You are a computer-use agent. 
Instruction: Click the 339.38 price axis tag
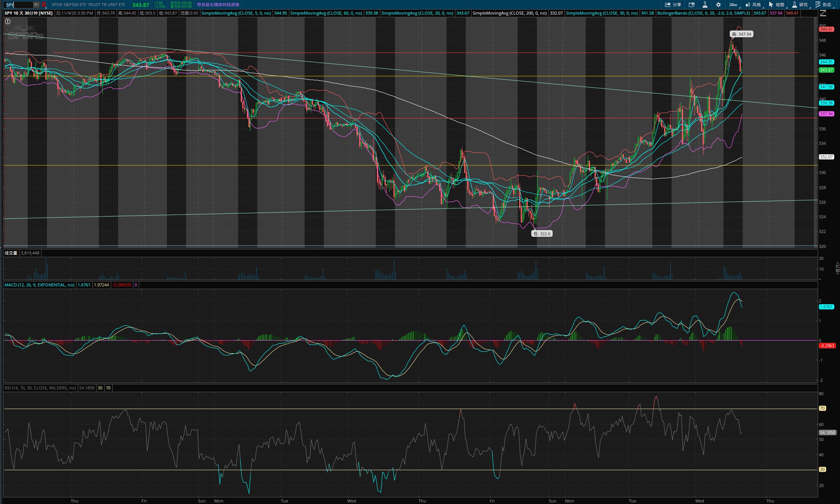826,103
